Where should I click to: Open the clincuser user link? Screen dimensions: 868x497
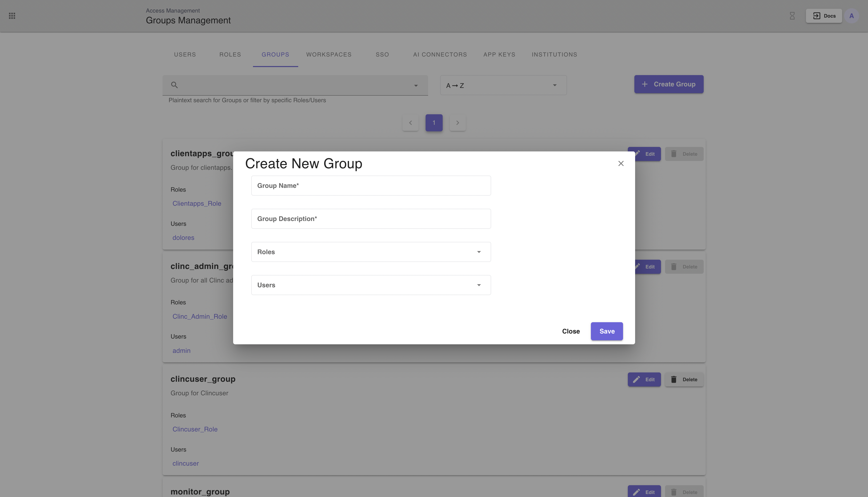(185, 463)
